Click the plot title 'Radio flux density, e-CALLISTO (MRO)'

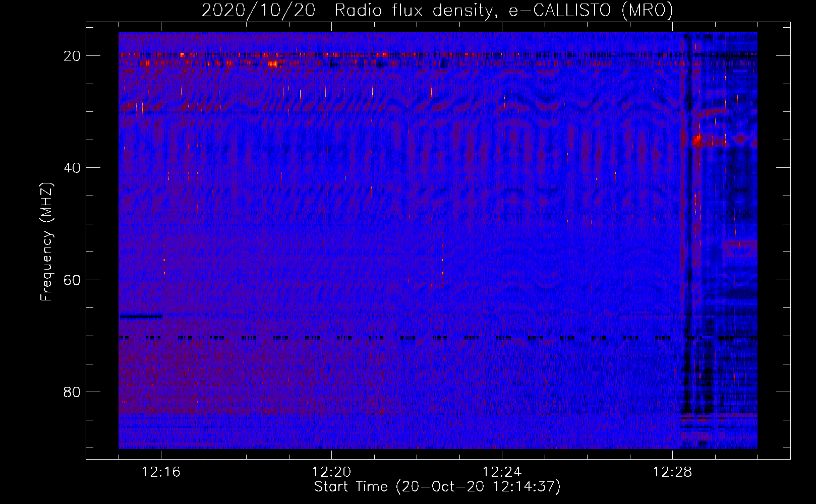(504, 10)
